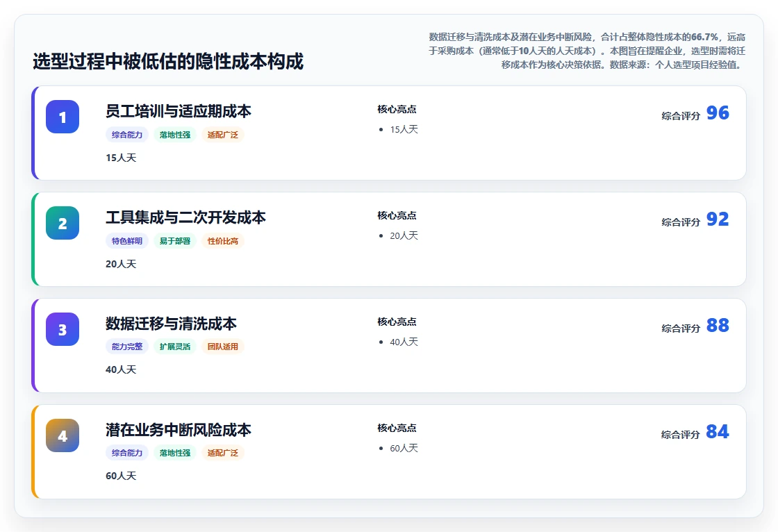Click the 20人天 bullet under 核心亮点
778x532 pixels.
pyautogui.click(x=404, y=235)
